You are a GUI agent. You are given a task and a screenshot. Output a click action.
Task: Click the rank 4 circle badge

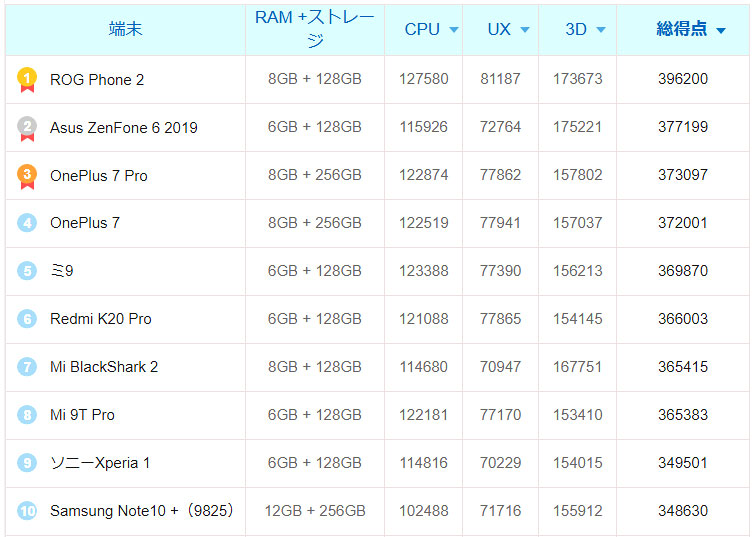tap(27, 223)
